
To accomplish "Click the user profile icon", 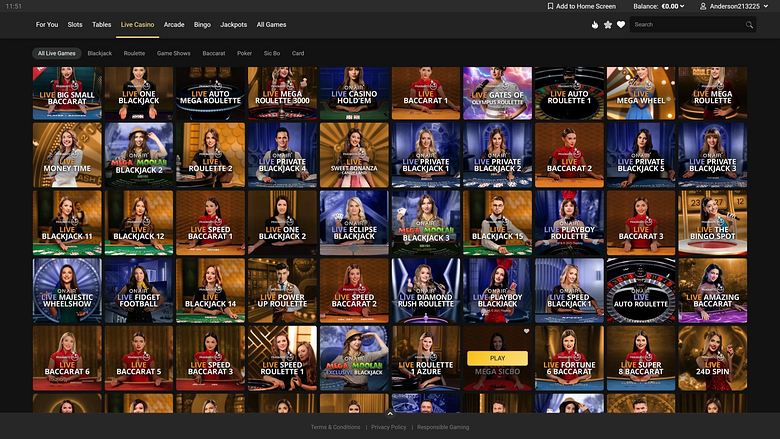I will click(703, 6).
